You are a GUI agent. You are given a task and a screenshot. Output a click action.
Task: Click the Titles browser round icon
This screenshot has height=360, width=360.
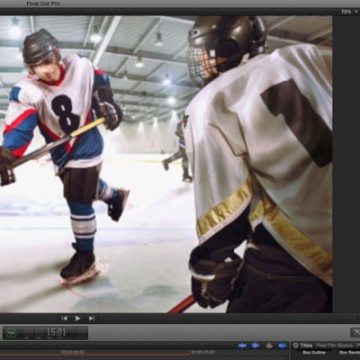[295, 345]
